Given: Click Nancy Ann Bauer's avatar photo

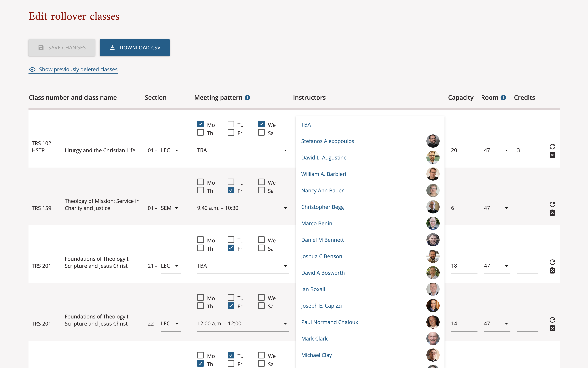Looking at the screenshot, I should (433, 191).
